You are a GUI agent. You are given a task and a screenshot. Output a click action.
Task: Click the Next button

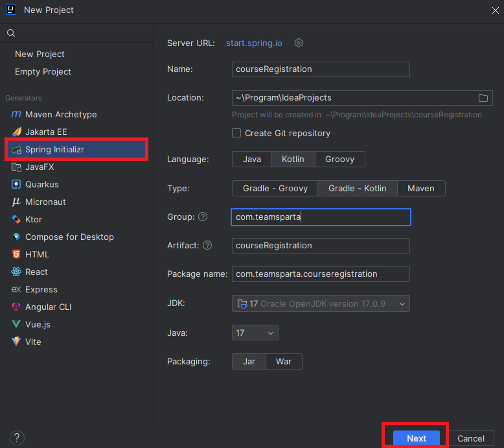417,438
